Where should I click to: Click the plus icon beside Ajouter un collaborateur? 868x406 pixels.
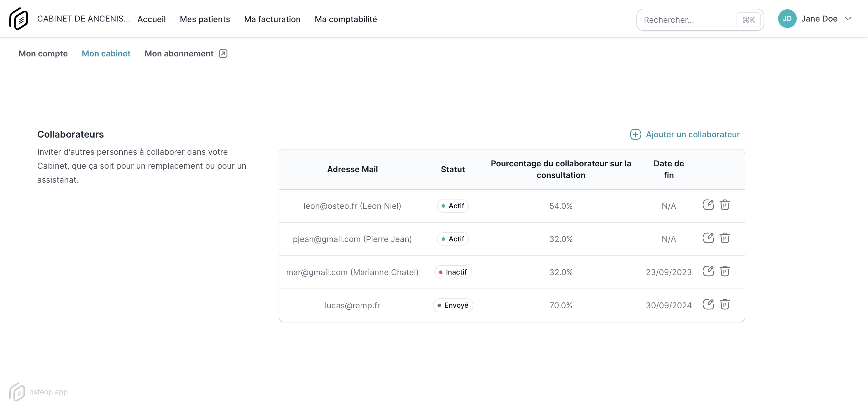click(x=636, y=134)
